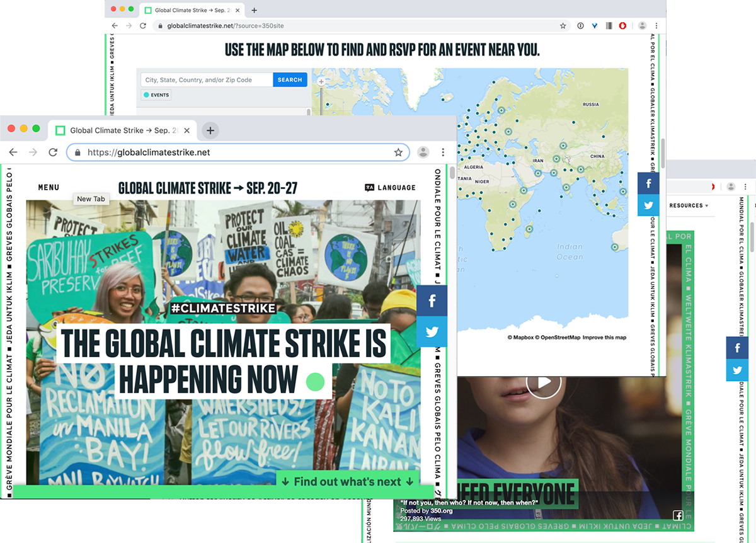The width and height of the screenshot is (756, 543).
Task: Bookmark the page with star in map window
Action: coord(563,26)
